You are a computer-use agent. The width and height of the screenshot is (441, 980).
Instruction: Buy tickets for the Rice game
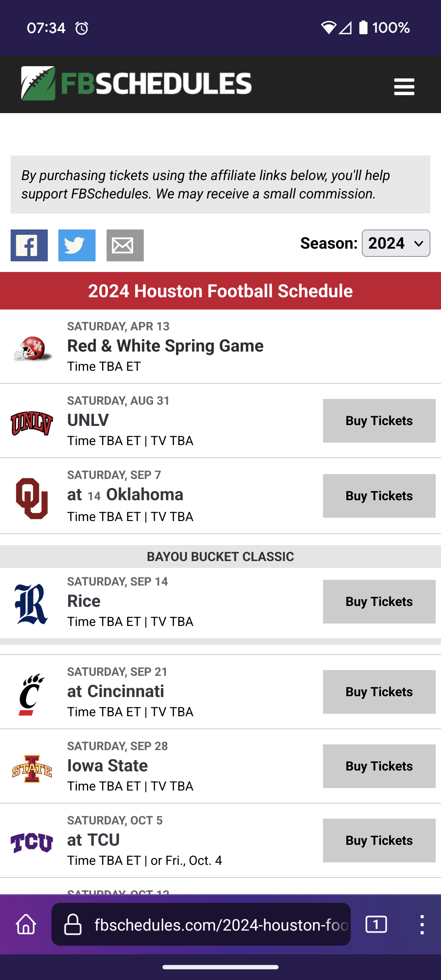379,601
